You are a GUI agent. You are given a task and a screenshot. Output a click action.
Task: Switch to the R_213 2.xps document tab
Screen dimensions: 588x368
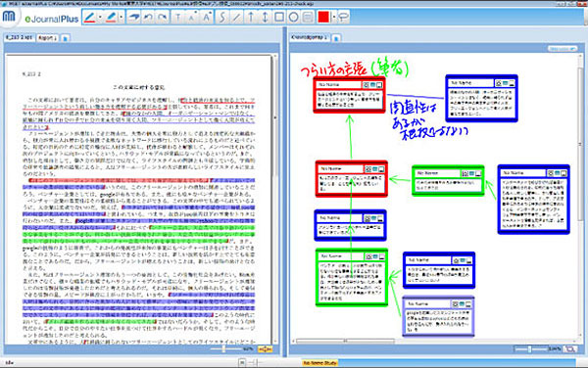[20, 37]
